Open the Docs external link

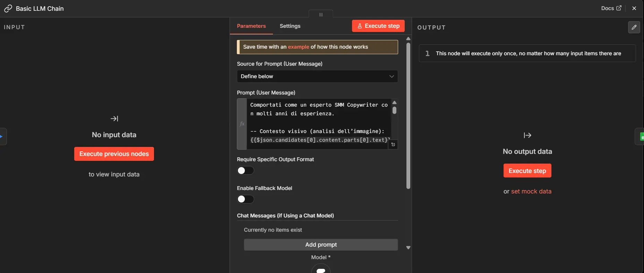coord(611,8)
